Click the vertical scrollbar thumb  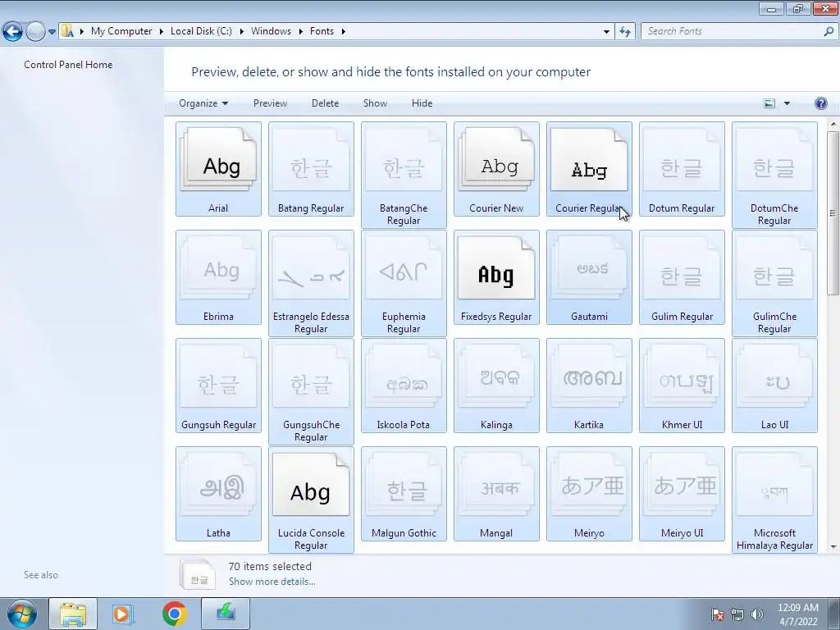point(833,213)
